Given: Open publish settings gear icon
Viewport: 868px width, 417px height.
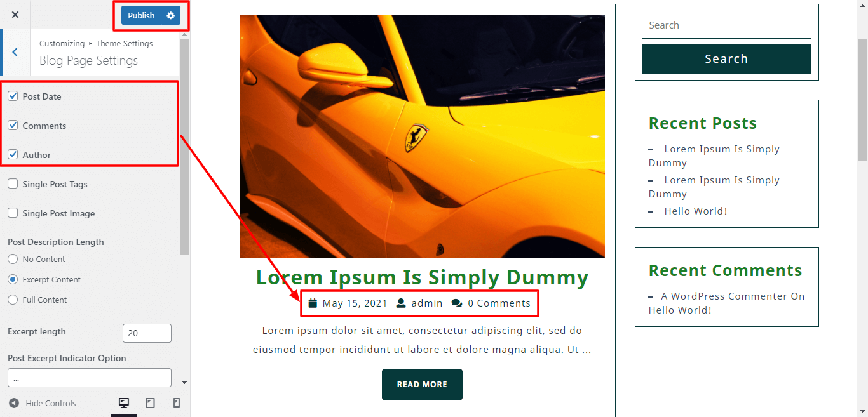Looking at the screenshot, I should pos(170,15).
